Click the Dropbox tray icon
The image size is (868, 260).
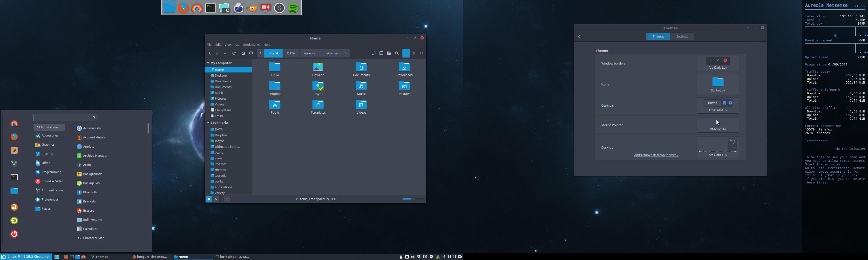tap(419, 257)
